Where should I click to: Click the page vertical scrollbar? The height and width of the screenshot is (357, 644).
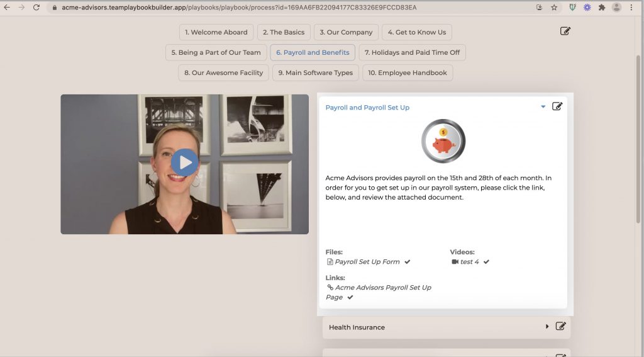tap(638, 139)
